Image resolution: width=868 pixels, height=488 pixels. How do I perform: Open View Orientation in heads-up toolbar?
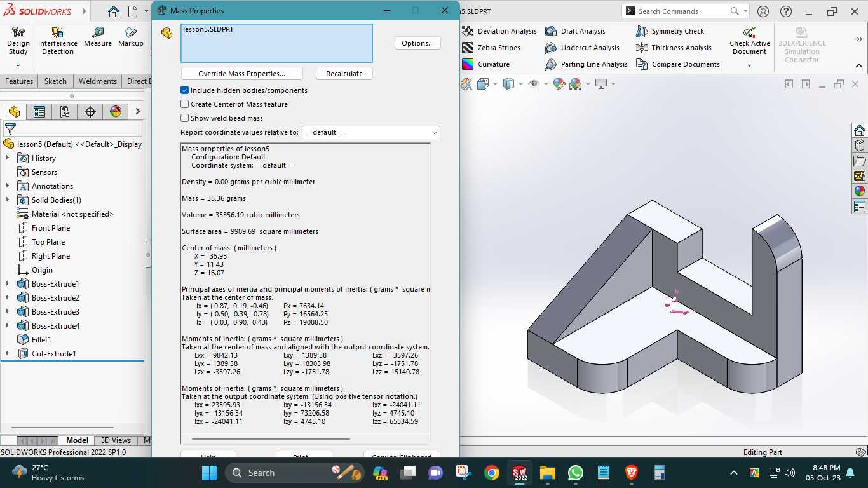coord(483,84)
